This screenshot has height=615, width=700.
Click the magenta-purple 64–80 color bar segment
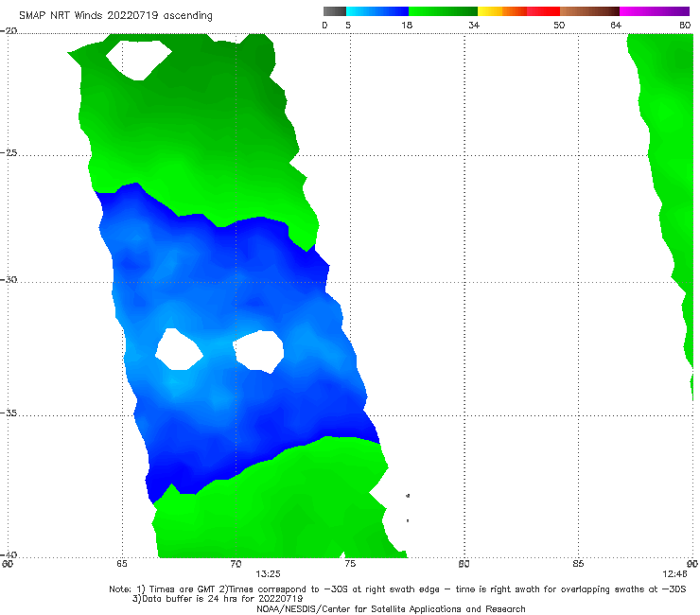tap(655, 11)
